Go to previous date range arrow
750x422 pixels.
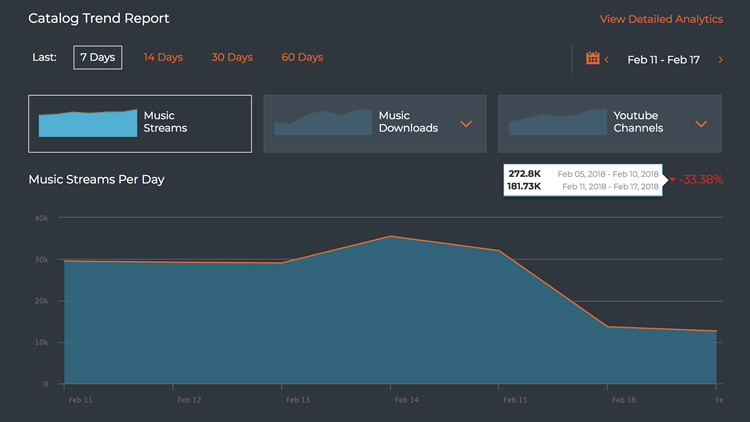pyautogui.click(x=607, y=60)
